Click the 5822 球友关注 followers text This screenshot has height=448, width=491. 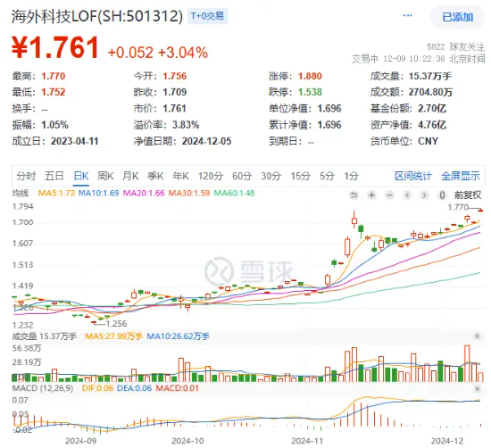click(456, 47)
